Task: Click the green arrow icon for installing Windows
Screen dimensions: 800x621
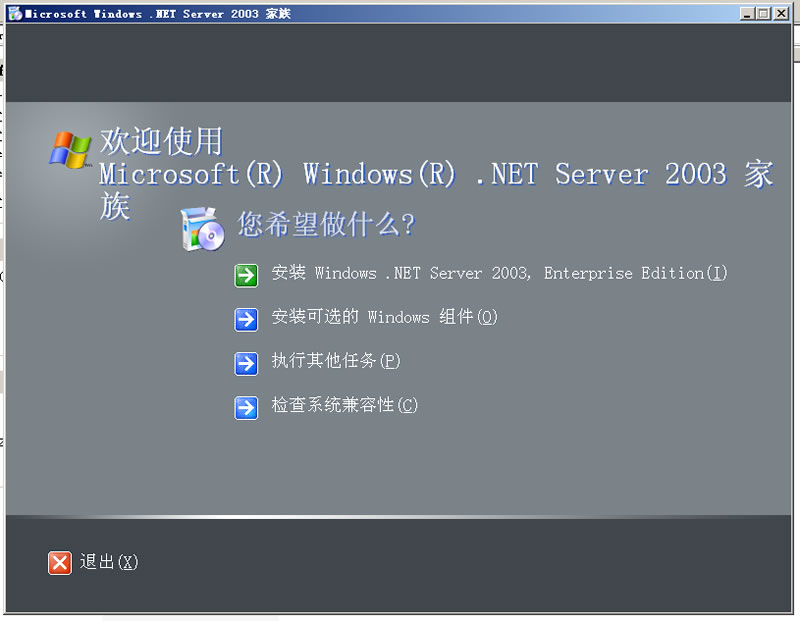Action: (246, 276)
